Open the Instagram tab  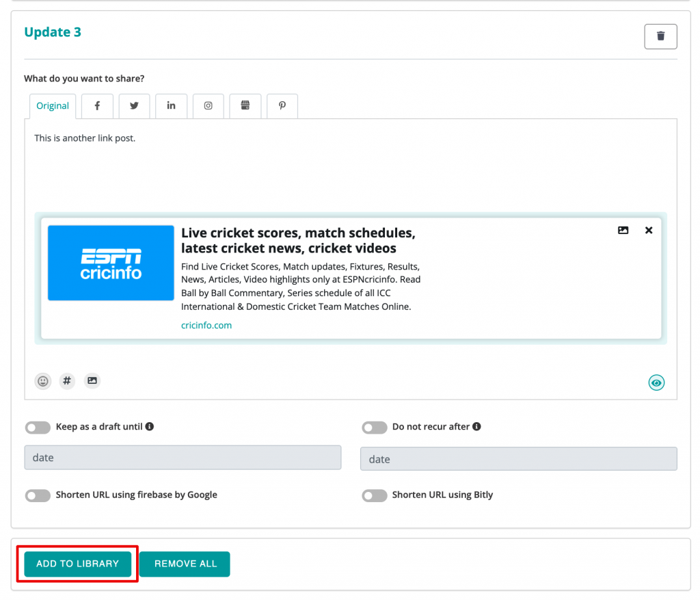(208, 106)
